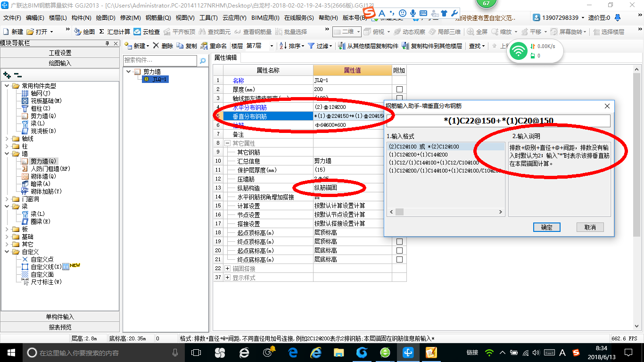Open the 构件(N) menu

coord(81,18)
